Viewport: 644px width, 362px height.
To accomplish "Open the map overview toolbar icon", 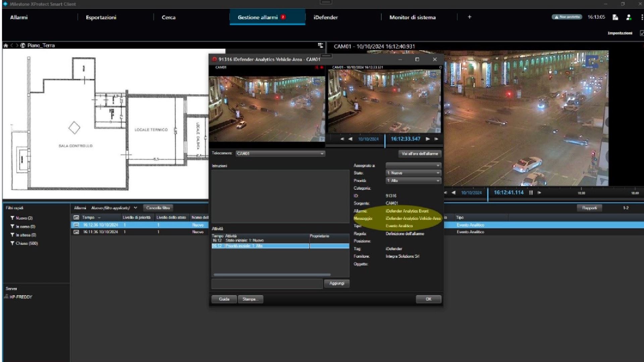I will pos(320,45).
